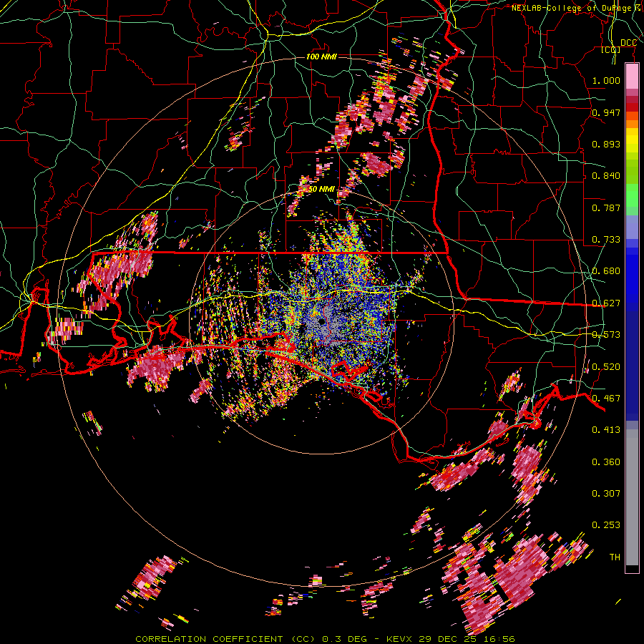Click the KEVX station identifier
Screen dimensions: 644x644
point(400,639)
